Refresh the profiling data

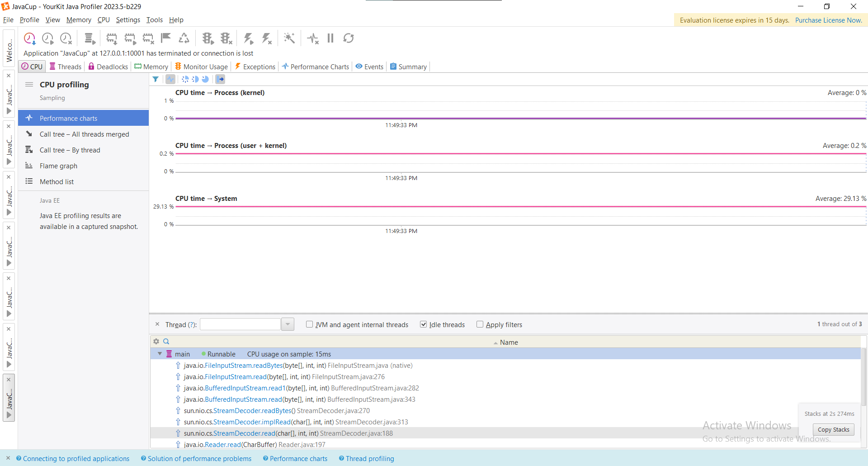click(x=348, y=38)
